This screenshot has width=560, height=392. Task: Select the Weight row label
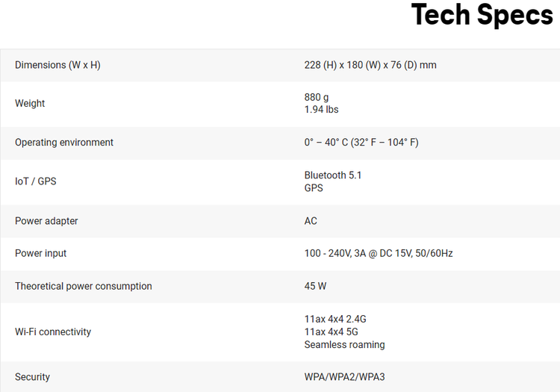pos(30,104)
